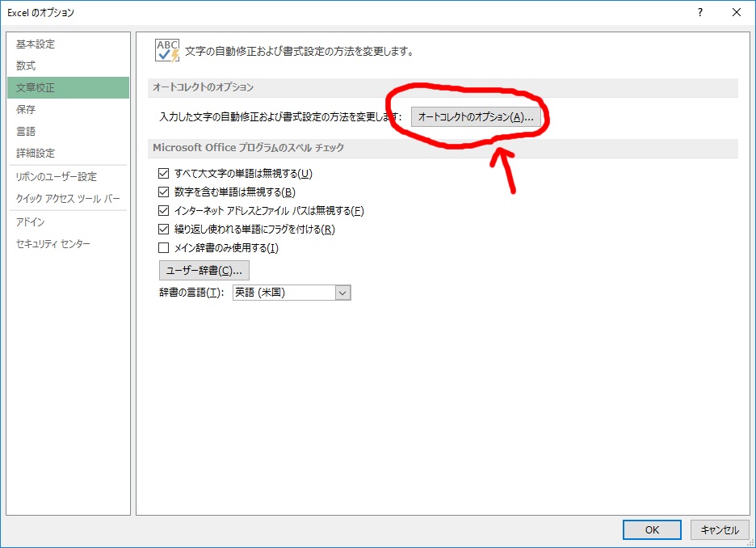Image resolution: width=756 pixels, height=548 pixels.
Task: Click the オートコレクトのオプション section header
Action: point(443,87)
